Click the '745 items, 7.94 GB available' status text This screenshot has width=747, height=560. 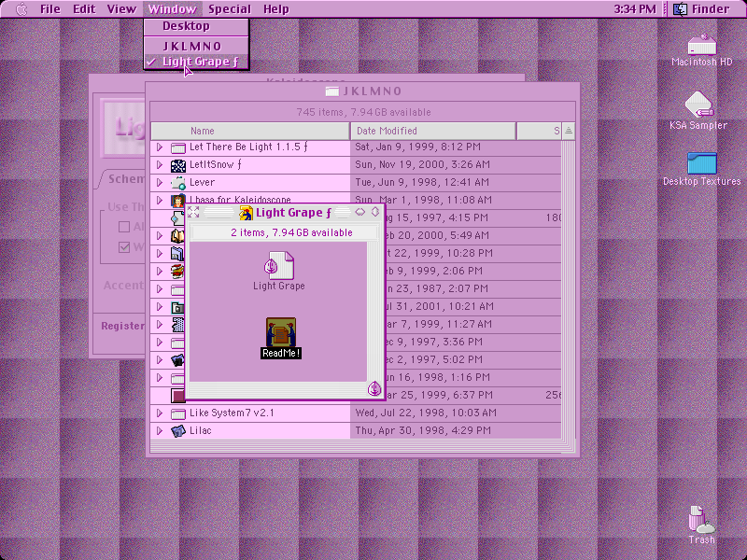363,112
